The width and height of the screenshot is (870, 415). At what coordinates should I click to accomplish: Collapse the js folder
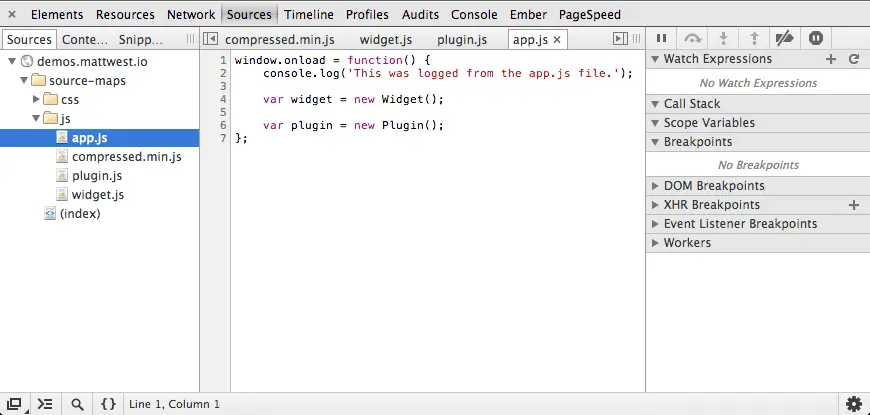(36, 118)
